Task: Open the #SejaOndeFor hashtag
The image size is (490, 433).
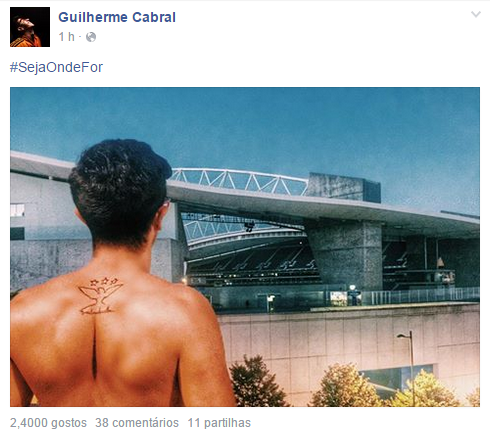Action: [56, 67]
